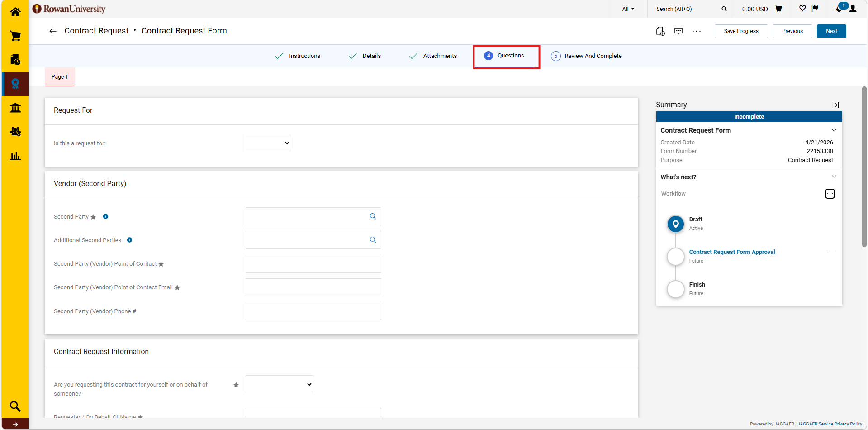Click the Contract Request breadcrumb
The height and width of the screenshot is (430, 868).
coord(96,31)
